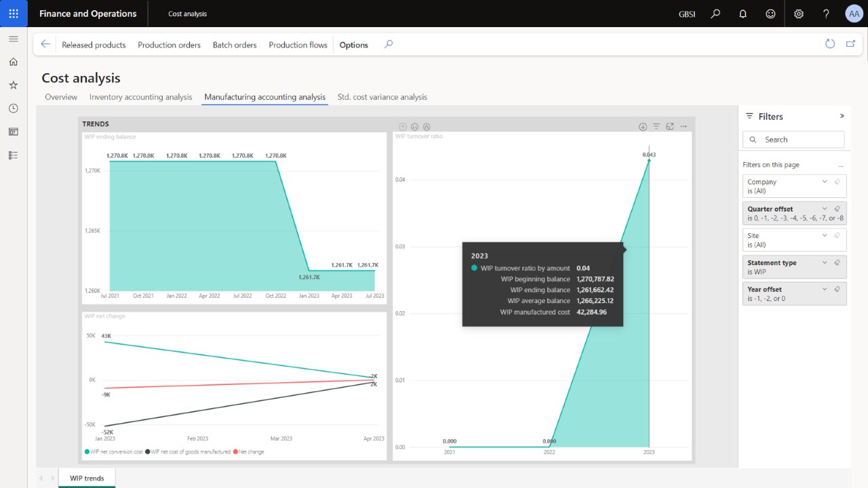
Task: Turn on drill down mode arrow icon
Action: (x=643, y=127)
